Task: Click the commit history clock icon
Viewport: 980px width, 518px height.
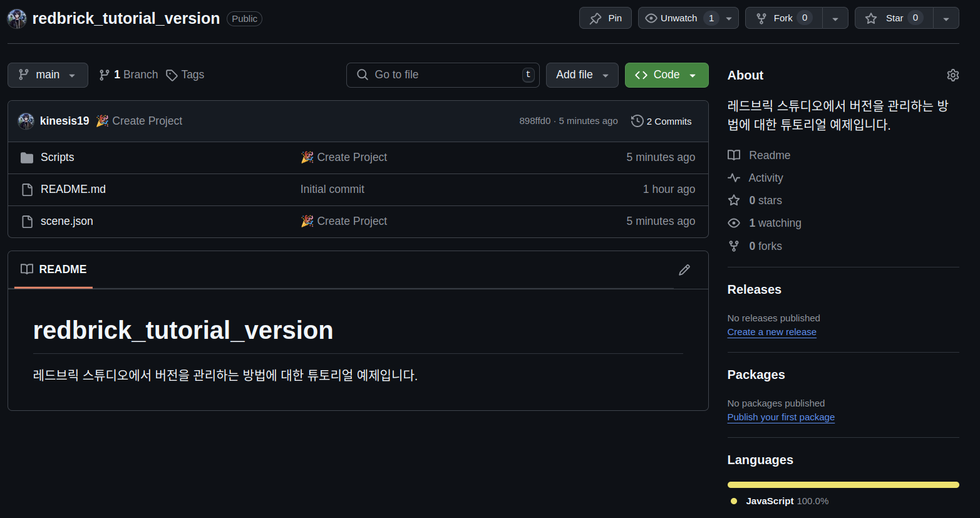Action: [637, 121]
